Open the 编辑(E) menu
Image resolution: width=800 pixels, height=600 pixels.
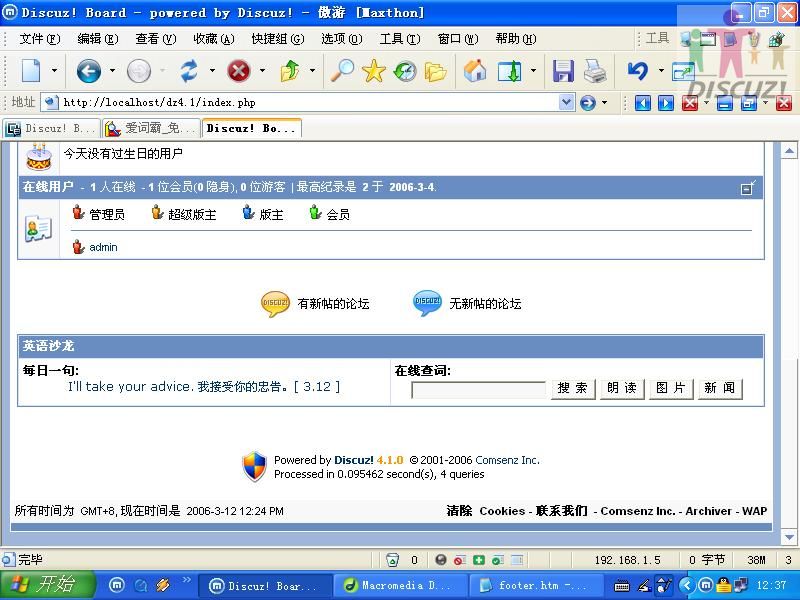pos(97,39)
